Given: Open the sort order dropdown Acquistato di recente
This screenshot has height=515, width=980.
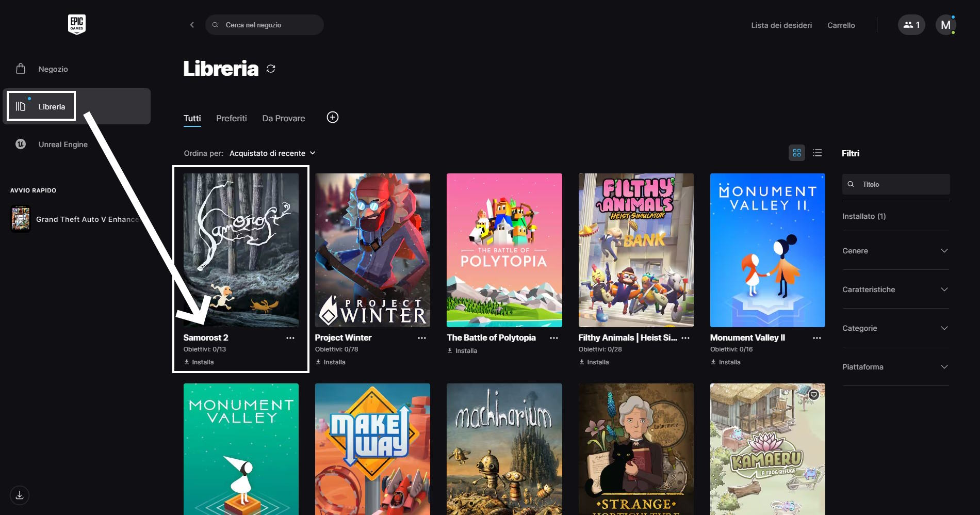Looking at the screenshot, I should tap(272, 153).
